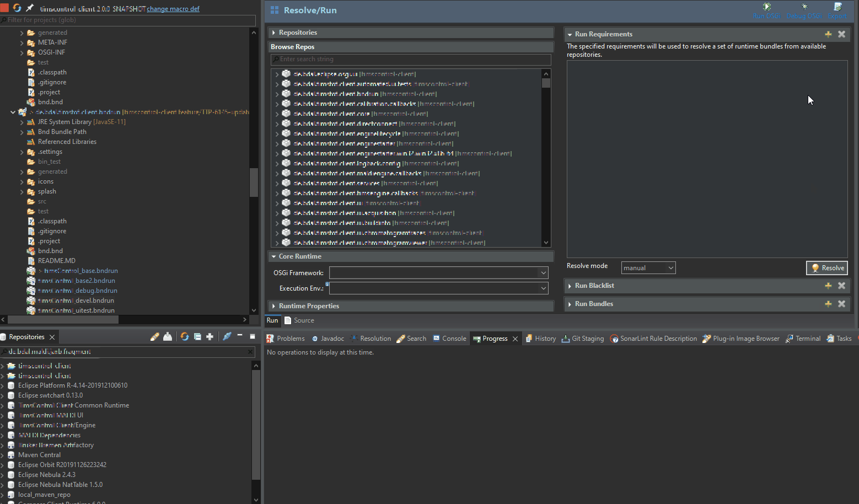
Task: Click the Filter for projects input field
Action: [x=127, y=20]
